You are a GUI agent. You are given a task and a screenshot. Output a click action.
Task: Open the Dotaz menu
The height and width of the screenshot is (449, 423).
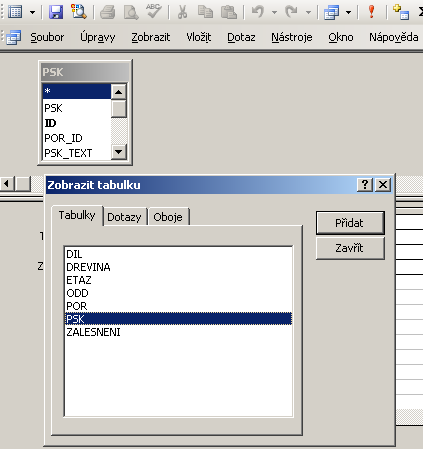pyautogui.click(x=241, y=37)
